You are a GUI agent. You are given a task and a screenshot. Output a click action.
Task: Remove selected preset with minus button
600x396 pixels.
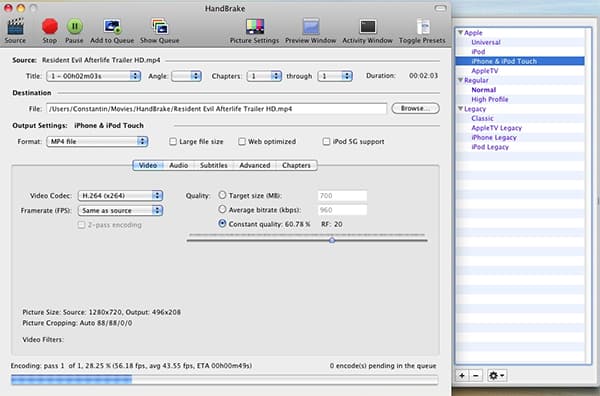tap(476, 375)
